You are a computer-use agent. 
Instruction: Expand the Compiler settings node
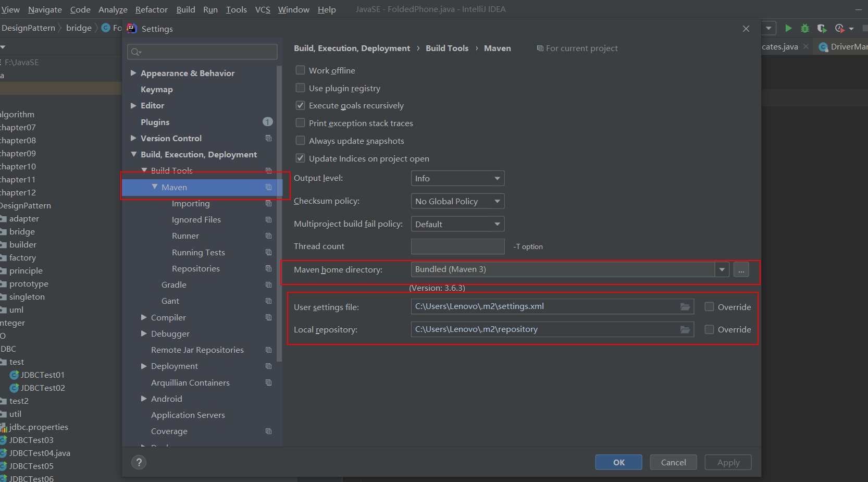[144, 317]
